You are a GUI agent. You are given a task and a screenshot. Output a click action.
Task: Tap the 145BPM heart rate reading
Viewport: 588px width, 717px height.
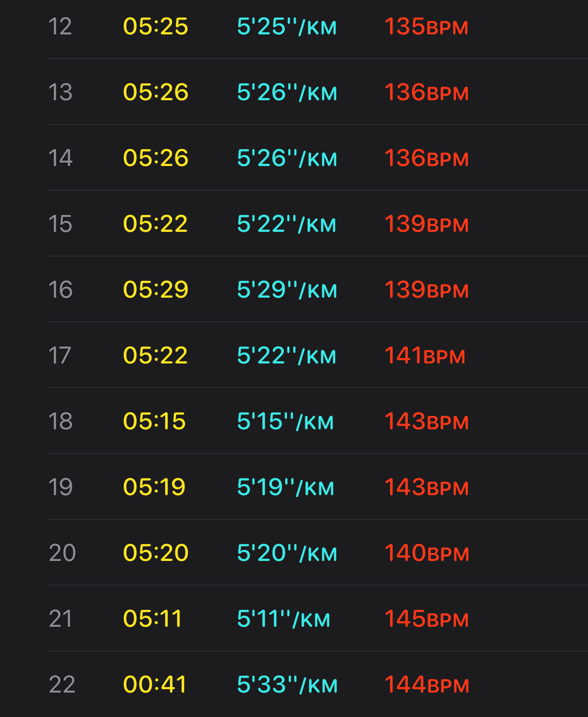tap(426, 619)
